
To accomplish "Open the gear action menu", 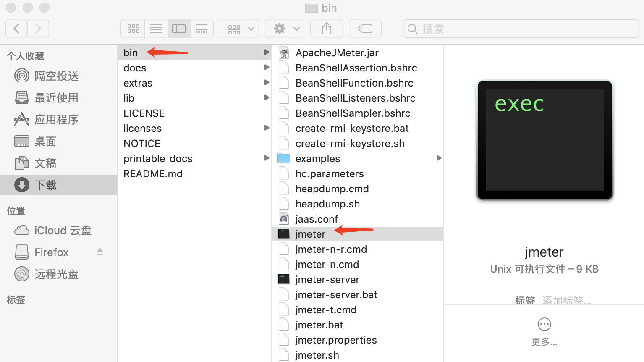I will click(285, 29).
